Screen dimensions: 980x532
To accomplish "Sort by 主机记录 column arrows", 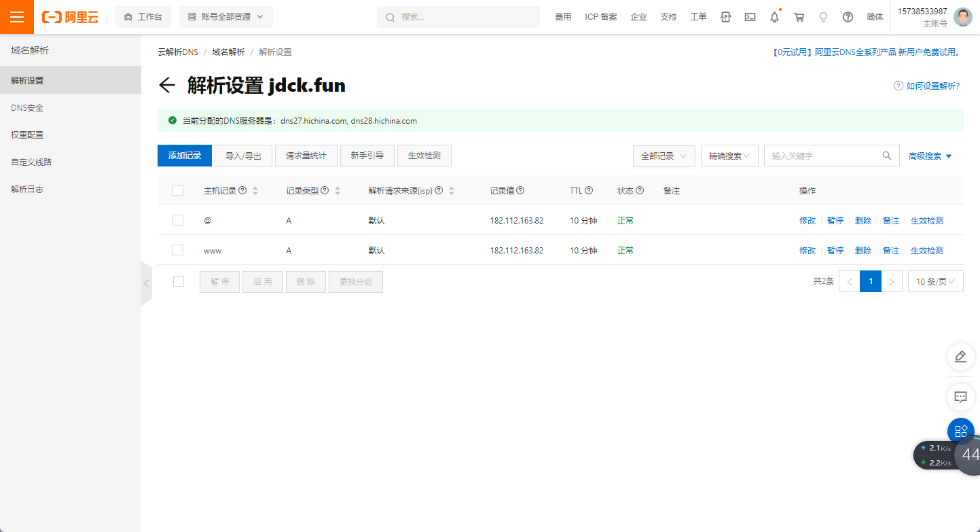I will click(255, 191).
